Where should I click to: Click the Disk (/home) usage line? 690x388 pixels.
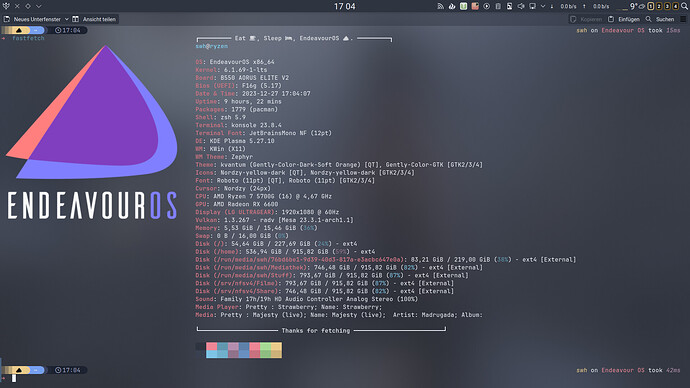tap(285, 252)
